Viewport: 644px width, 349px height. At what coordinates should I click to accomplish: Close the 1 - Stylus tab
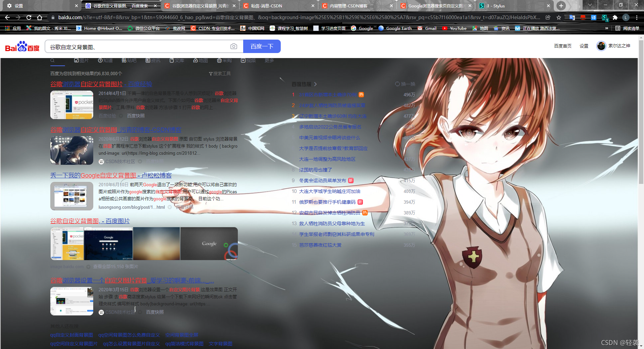coord(548,6)
